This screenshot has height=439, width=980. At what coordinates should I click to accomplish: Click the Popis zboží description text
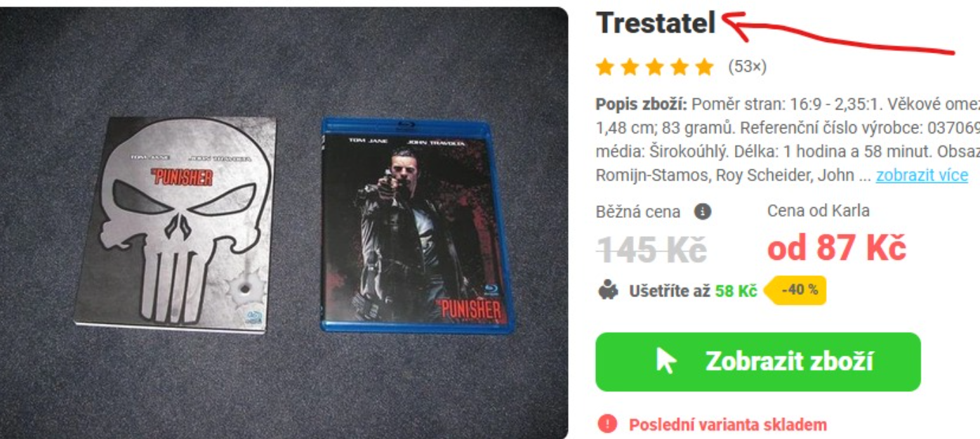788,140
